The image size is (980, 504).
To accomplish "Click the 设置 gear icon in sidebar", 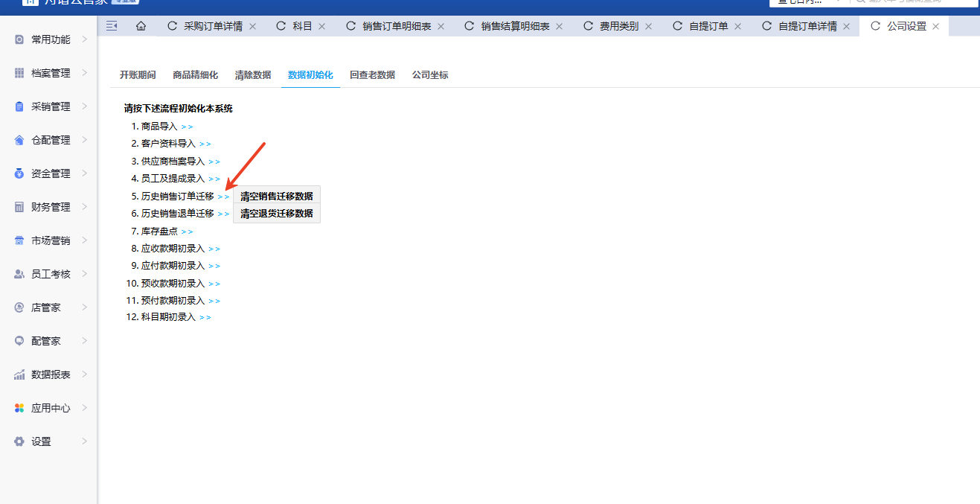I will click(19, 441).
